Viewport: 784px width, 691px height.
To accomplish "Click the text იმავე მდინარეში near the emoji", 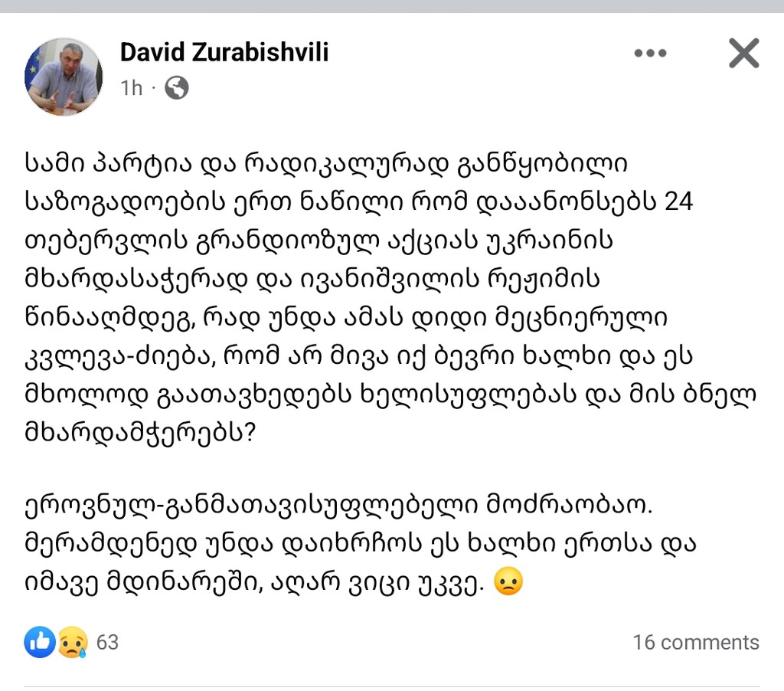I will click(144, 583).
